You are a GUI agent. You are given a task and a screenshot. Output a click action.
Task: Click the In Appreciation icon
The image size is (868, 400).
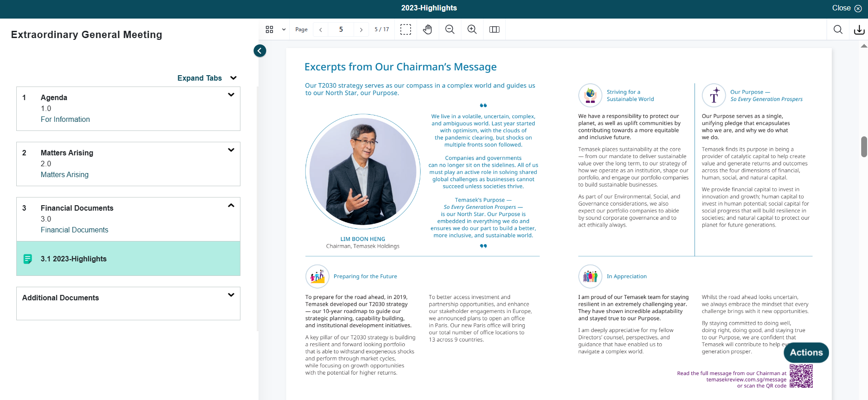(590, 276)
